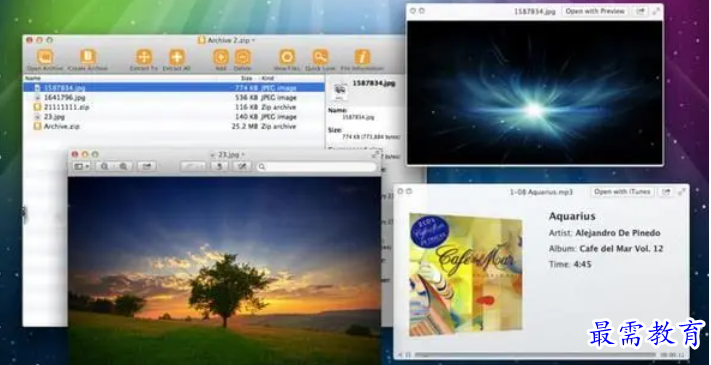711x365 pixels.
Task: Select the 1641796.jpg file row
Action: point(174,97)
